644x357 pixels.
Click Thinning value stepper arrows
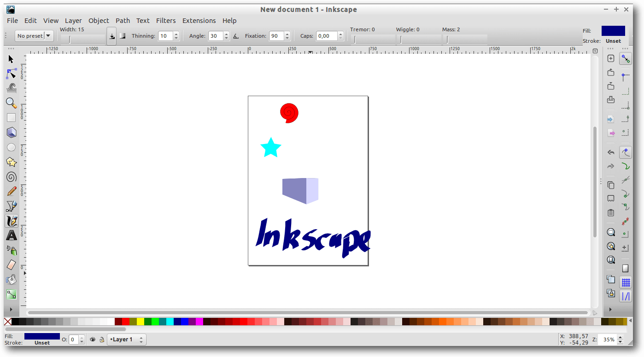[176, 36]
